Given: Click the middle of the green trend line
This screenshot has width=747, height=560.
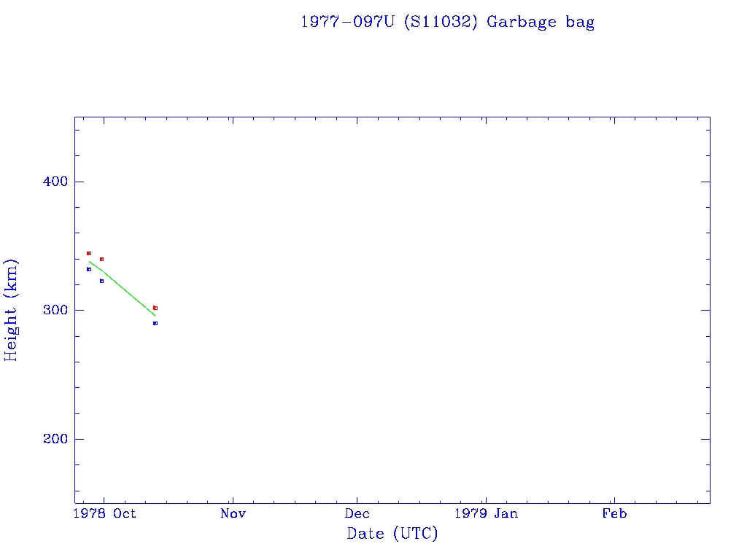Looking at the screenshot, I should tap(123, 288).
